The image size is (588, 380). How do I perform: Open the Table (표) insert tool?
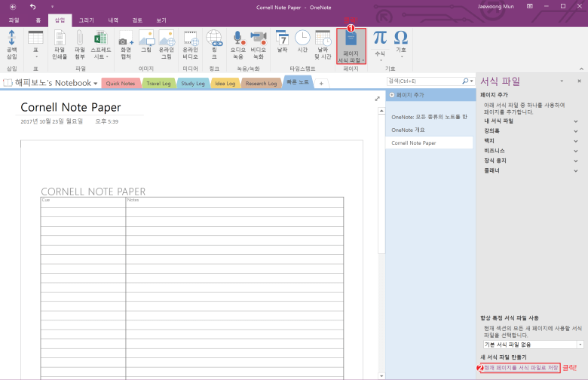[x=35, y=44]
